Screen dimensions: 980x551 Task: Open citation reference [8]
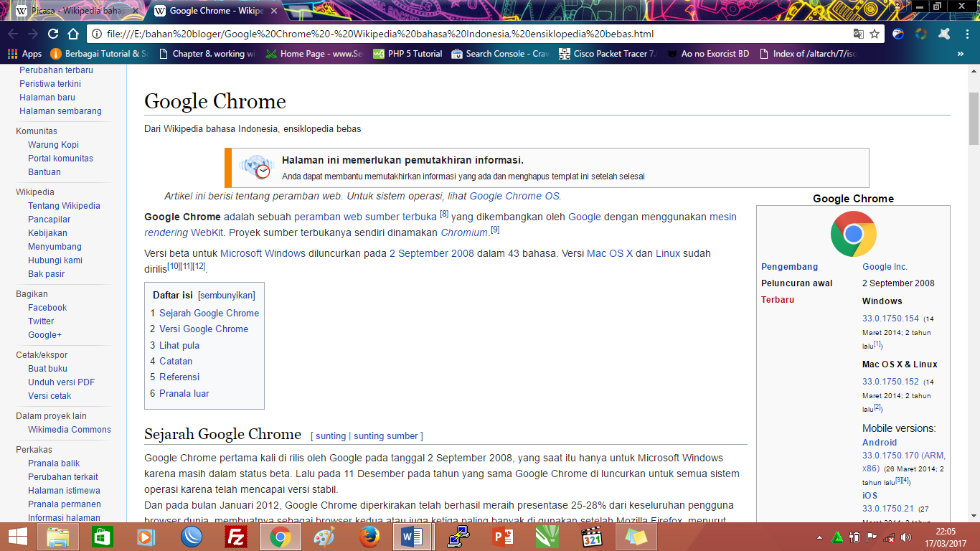(444, 214)
